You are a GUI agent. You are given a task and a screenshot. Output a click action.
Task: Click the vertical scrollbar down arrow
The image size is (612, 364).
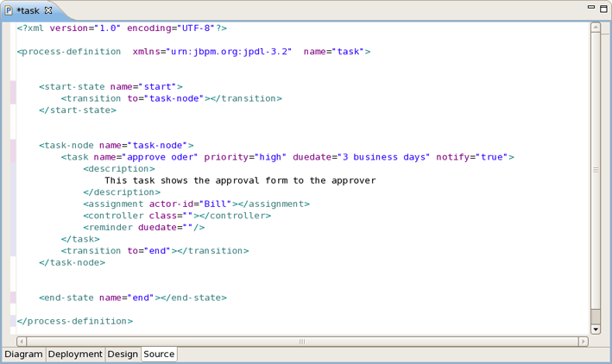596,329
